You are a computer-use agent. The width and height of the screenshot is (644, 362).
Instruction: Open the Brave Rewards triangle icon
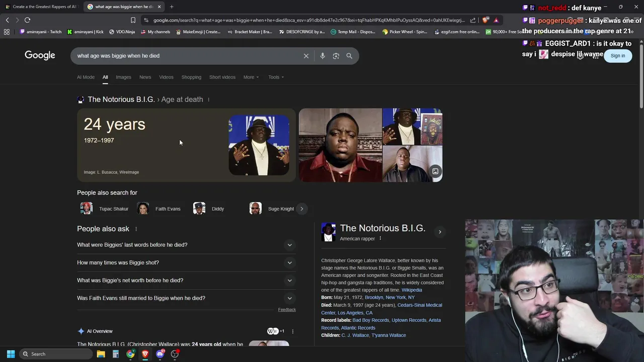[496, 20]
